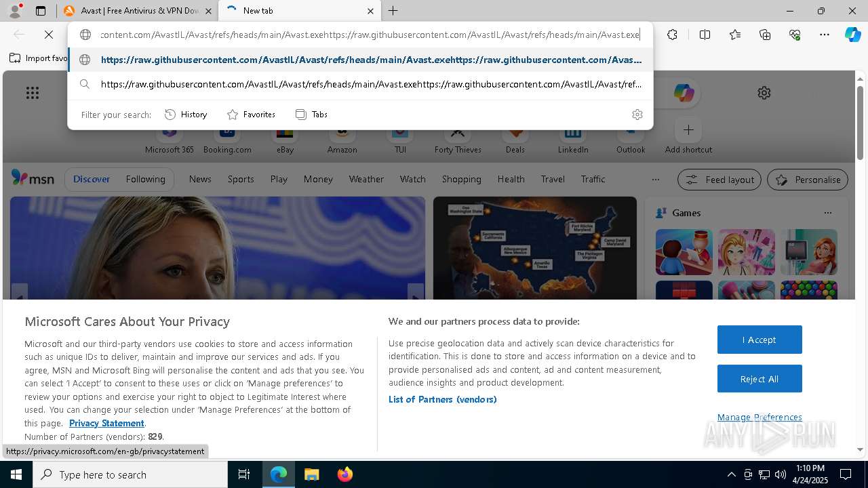
Task: Select the Following feed tab
Action: (x=145, y=179)
